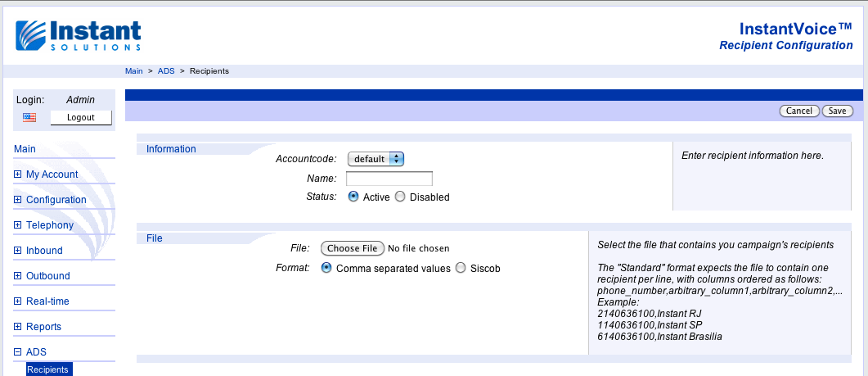The height and width of the screenshot is (376, 868).
Task: Set status to Disabled
Action: pos(400,197)
